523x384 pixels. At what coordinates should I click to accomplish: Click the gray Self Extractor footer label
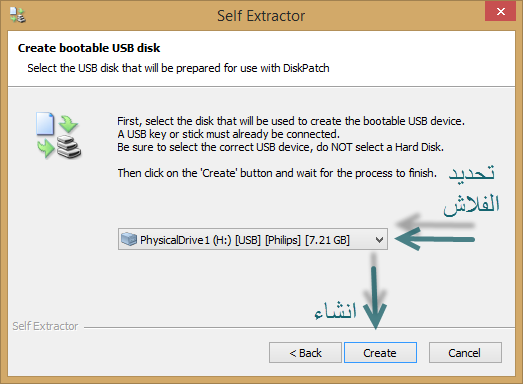tap(45, 326)
